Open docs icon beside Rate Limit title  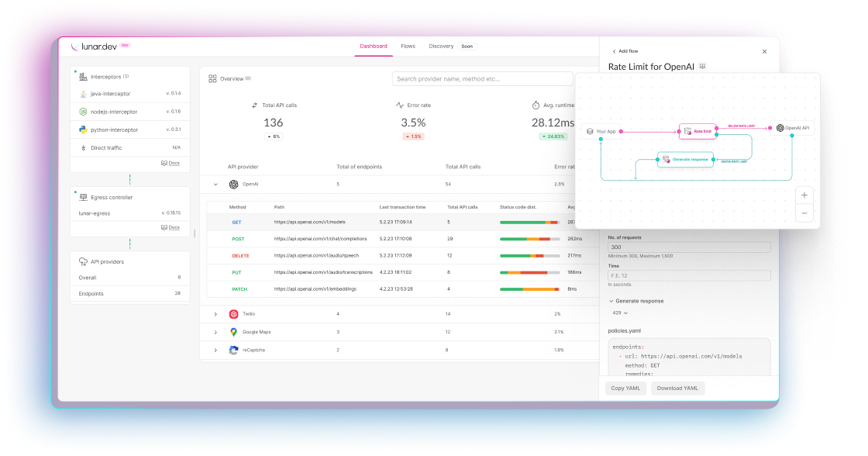click(x=702, y=67)
